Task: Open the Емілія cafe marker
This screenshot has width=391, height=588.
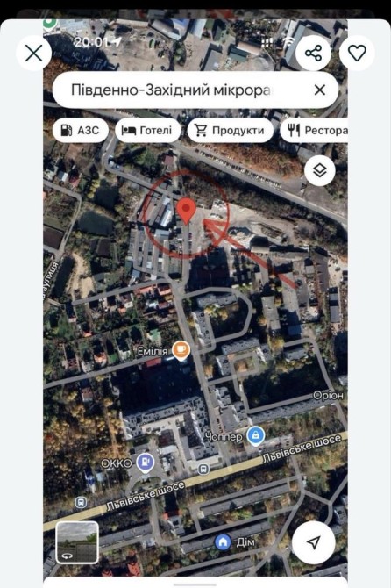Action: tap(181, 351)
